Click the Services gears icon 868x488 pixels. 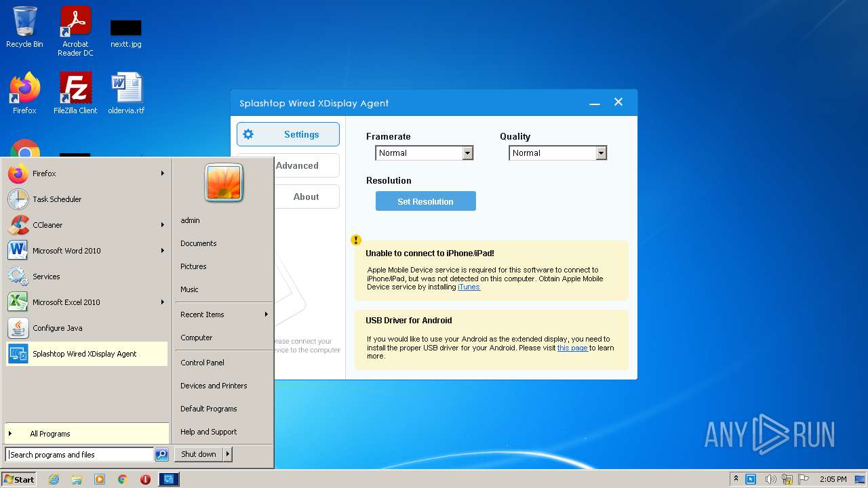tap(18, 277)
